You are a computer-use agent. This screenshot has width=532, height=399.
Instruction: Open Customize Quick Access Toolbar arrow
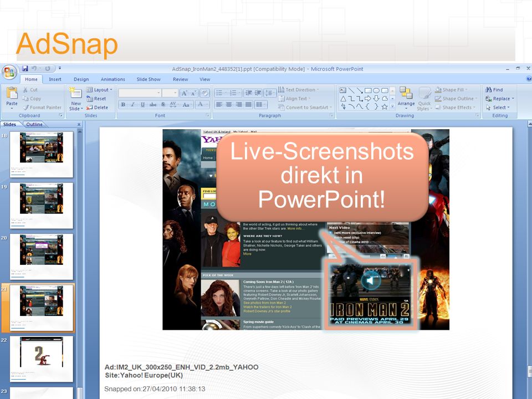pyautogui.click(x=60, y=69)
